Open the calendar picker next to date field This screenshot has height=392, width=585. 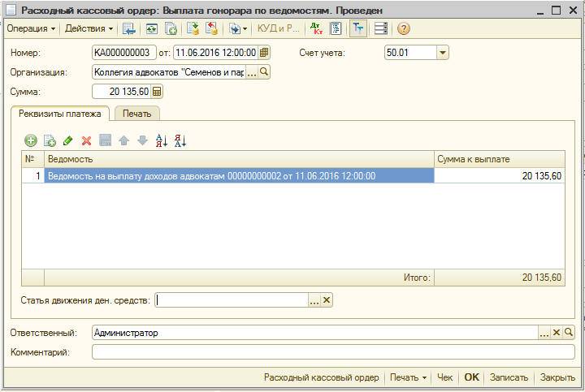[264, 53]
